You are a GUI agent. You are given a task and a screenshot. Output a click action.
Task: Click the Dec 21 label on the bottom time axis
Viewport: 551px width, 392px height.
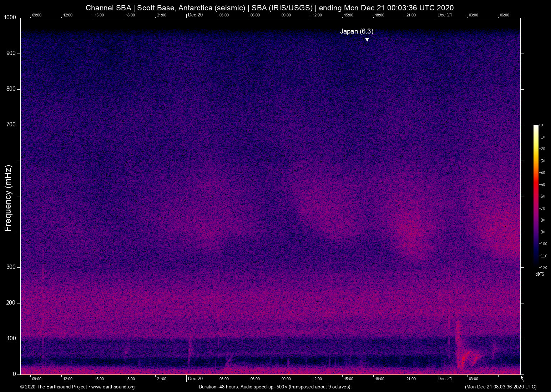(444, 378)
